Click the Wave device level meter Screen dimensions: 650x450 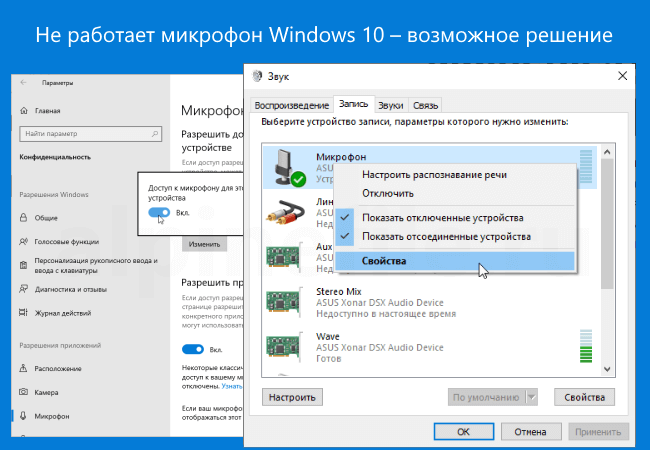click(586, 346)
